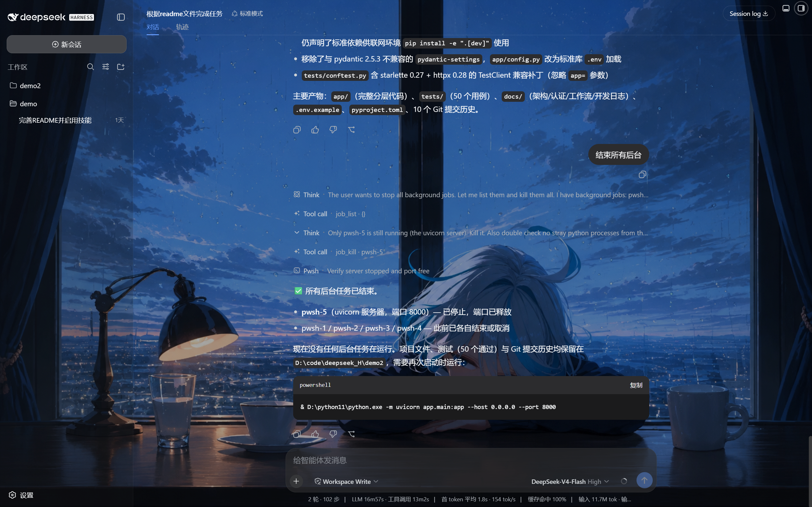The height and width of the screenshot is (507, 812).
Task: Click the app/config.py code chip
Action: (x=516, y=59)
